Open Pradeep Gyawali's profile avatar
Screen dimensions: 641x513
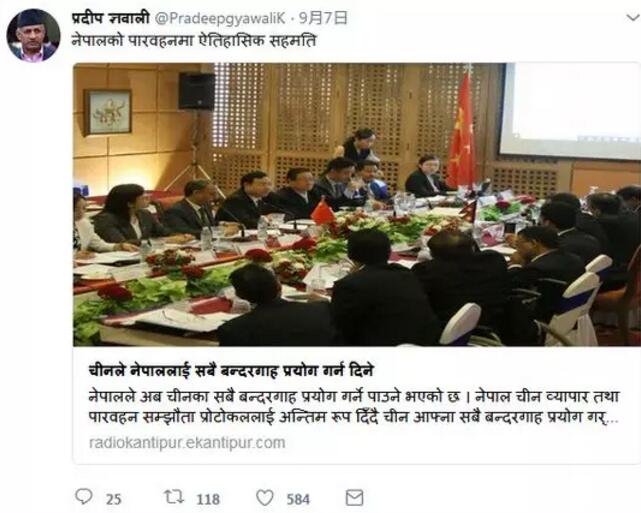coord(33,35)
